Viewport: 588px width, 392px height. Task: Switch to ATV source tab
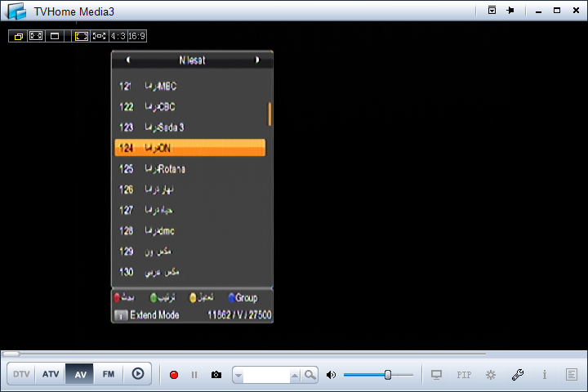point(51,374)
